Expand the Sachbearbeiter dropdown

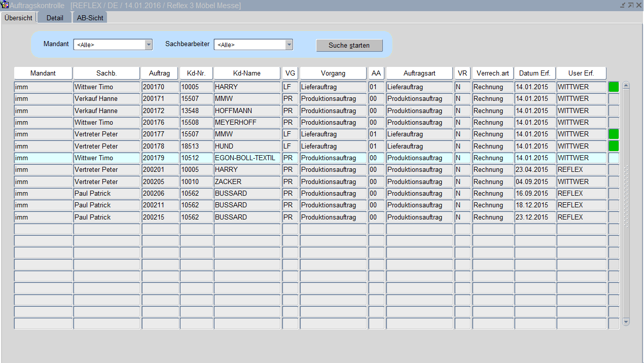point(289,45)
